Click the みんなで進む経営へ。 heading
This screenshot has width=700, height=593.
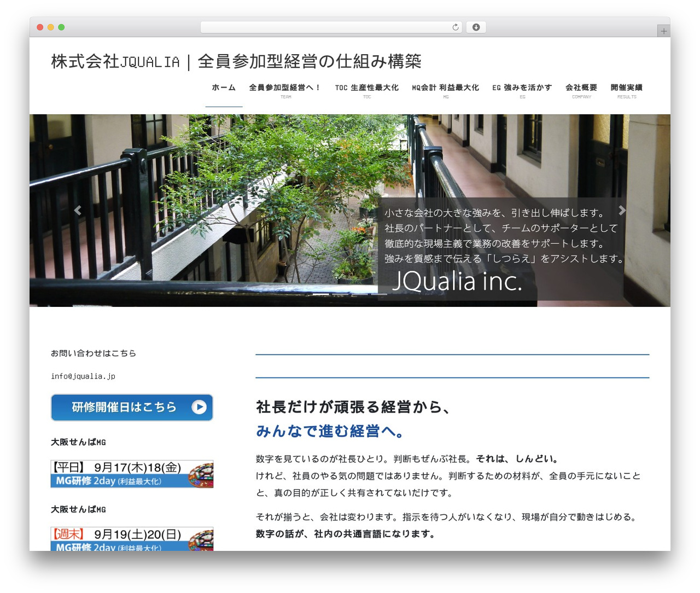pyautogui.click(x=330, y=431)
